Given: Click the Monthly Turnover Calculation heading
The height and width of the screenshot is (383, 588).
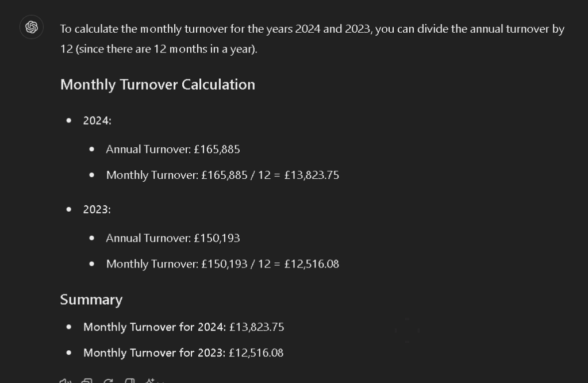Looking at the screenshot, I should [x=157, y=85].
